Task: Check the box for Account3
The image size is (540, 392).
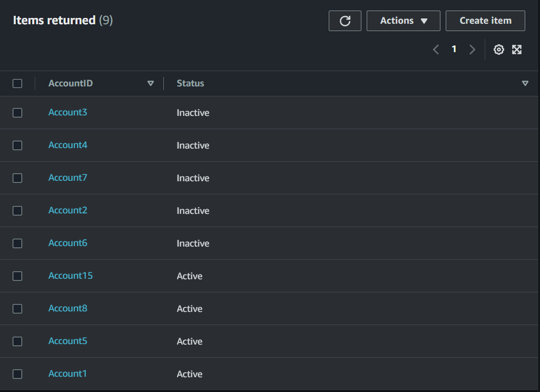Action: 17,113
